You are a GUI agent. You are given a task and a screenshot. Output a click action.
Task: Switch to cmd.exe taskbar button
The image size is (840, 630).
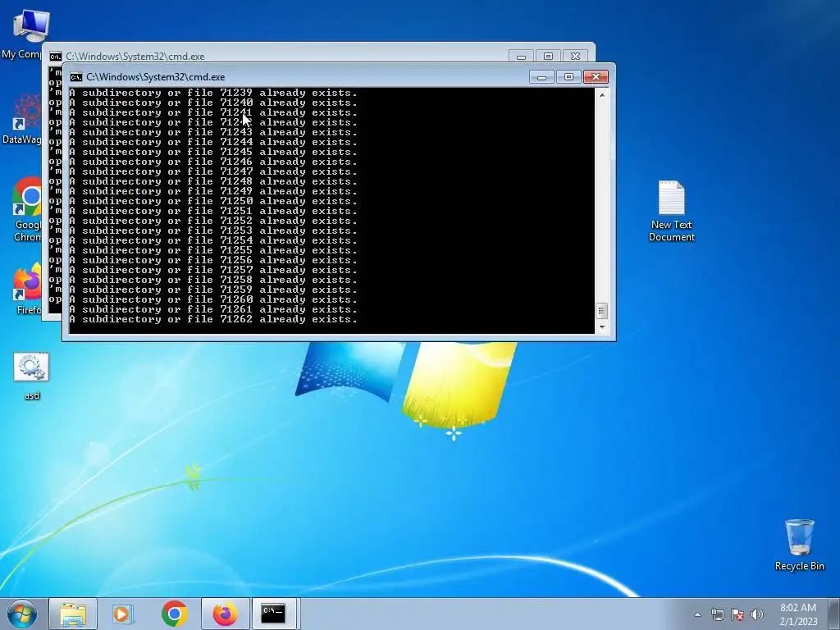(x=274, y=614)
